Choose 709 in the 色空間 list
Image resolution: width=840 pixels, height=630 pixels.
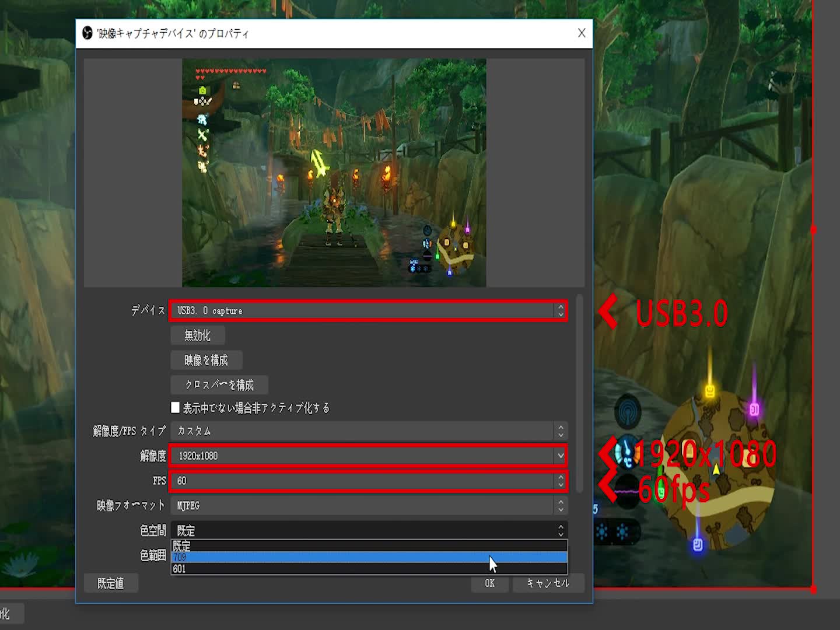point(369,558)
